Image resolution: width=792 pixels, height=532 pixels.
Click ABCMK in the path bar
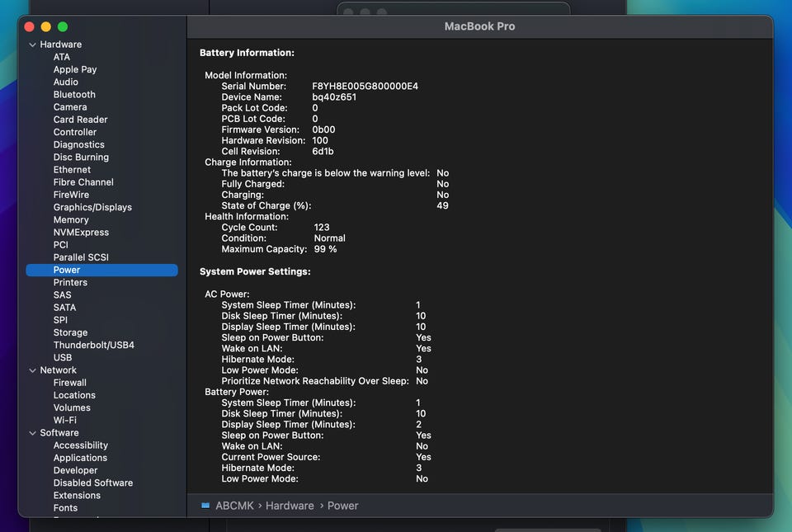tap(233, 506)
